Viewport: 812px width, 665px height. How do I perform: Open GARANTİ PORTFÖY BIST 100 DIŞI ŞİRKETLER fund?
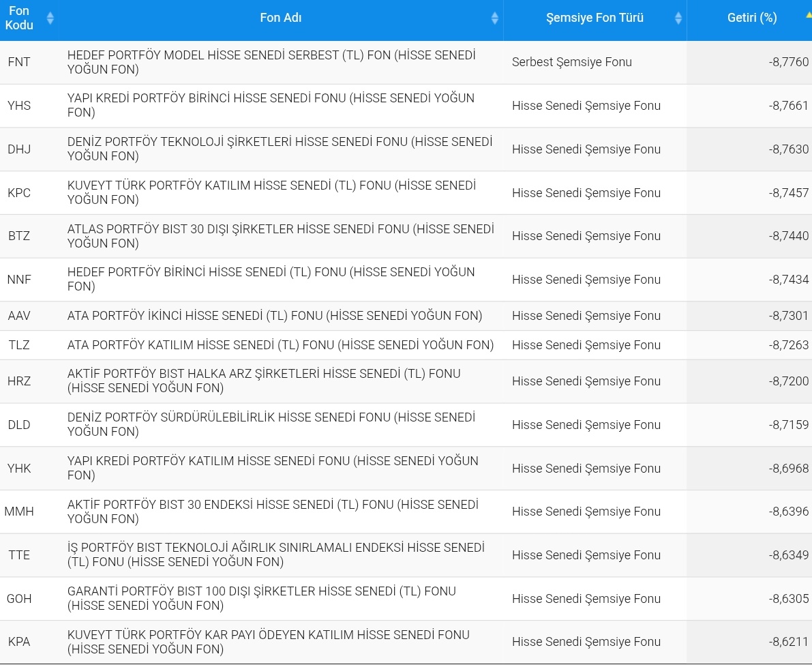click(x=262, y=598)
